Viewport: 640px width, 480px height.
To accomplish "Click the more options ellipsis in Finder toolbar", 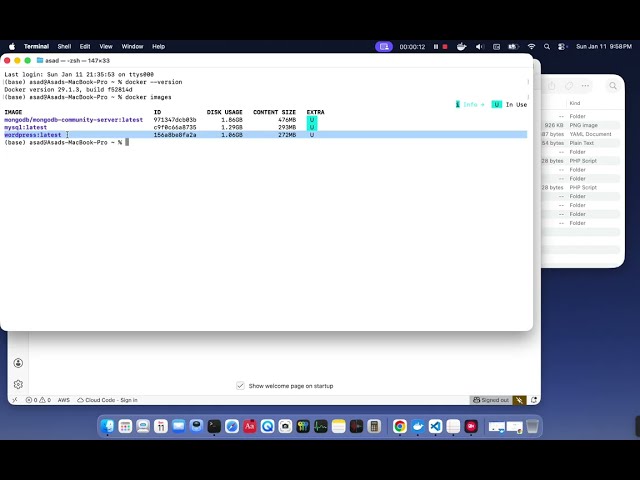I will pos(585,86).
